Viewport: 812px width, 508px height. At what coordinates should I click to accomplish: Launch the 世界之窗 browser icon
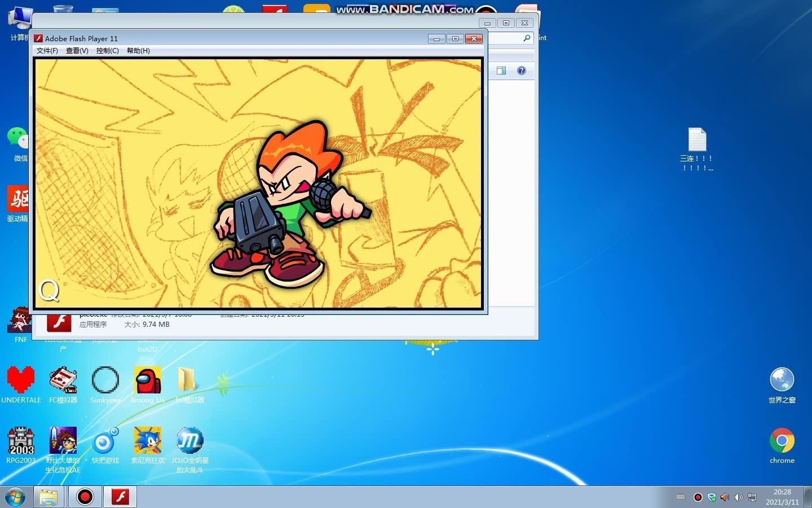782,385
